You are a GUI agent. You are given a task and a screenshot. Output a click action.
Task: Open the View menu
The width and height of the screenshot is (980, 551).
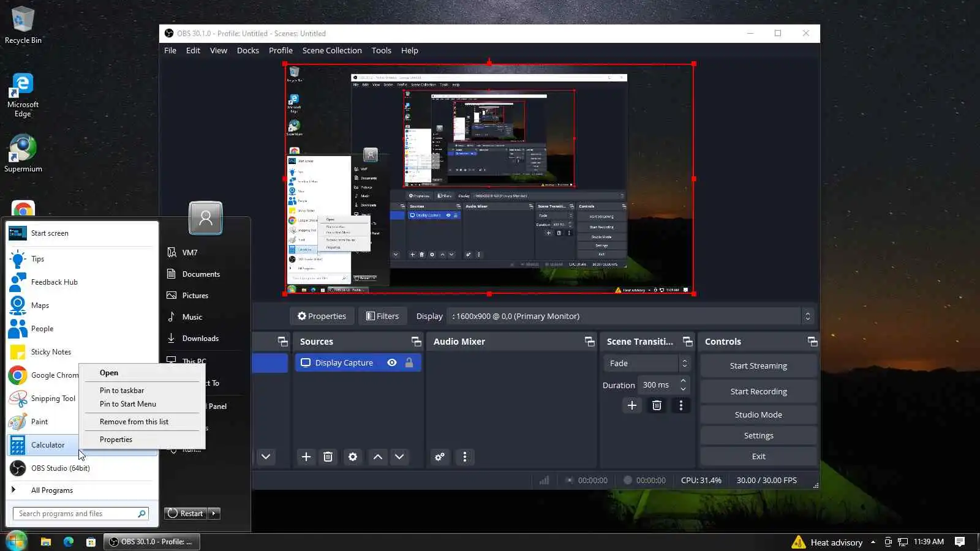[219, 51]
